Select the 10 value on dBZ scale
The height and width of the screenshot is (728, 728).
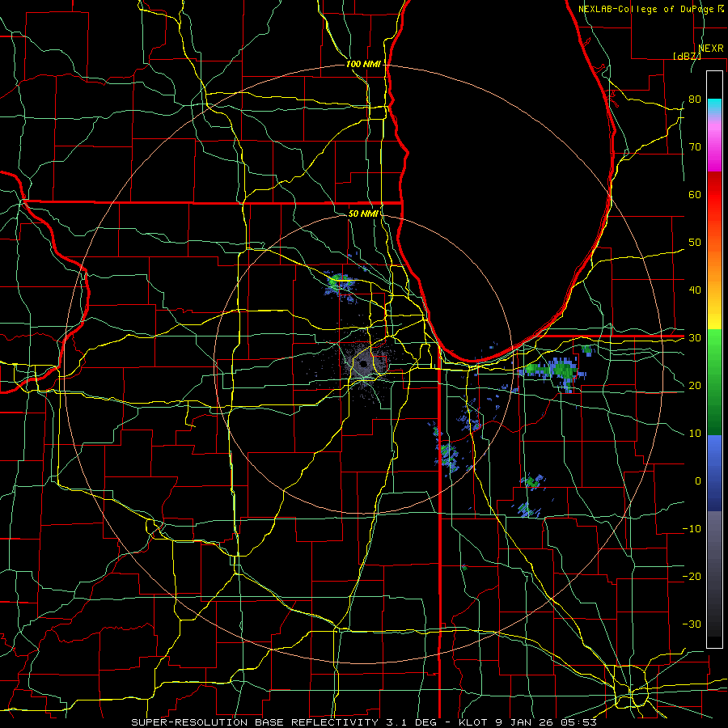click(x=695, y=434)
